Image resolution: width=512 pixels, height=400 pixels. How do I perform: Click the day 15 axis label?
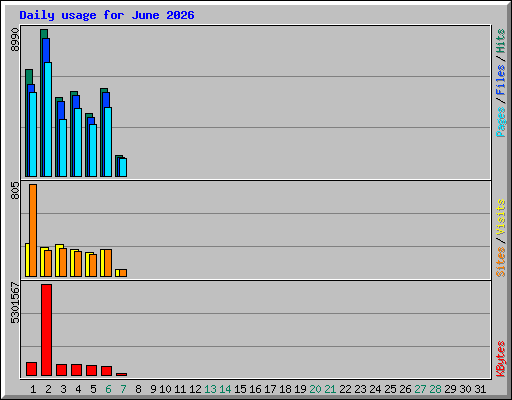pos(240,389)
